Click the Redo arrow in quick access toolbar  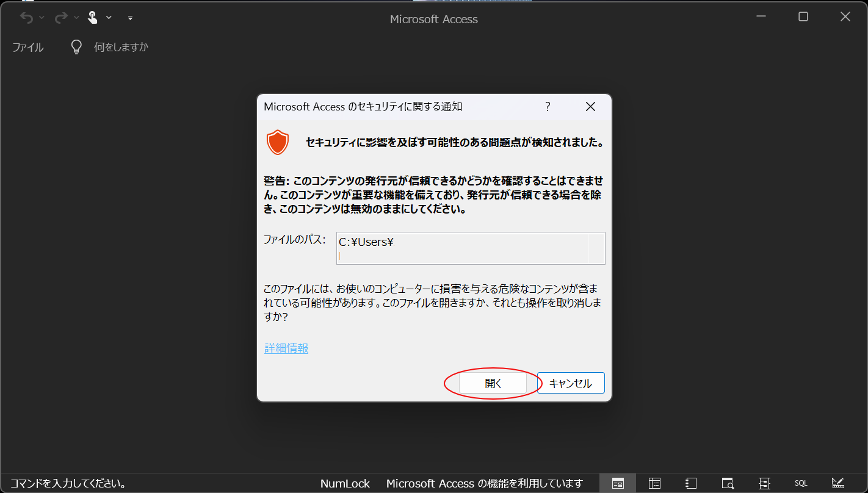pos(60,18)
